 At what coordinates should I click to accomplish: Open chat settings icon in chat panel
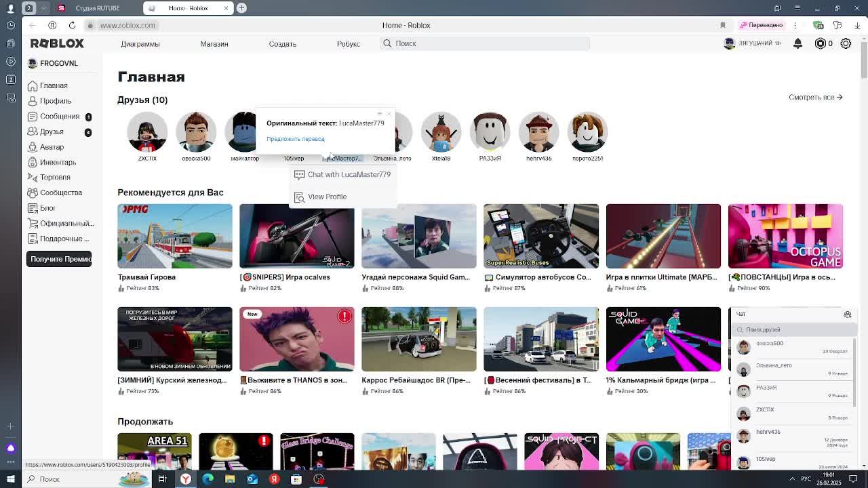(x=847, y=314)
